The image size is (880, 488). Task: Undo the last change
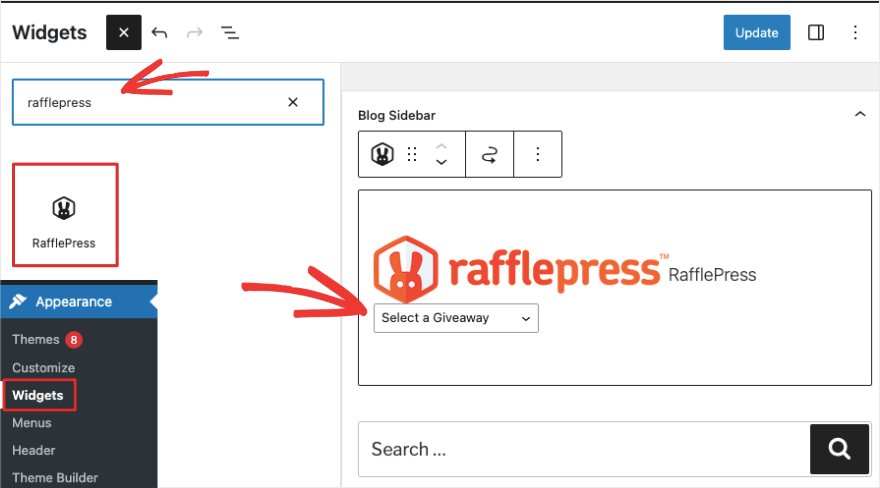pyautogui.click(x=159, y=33)
